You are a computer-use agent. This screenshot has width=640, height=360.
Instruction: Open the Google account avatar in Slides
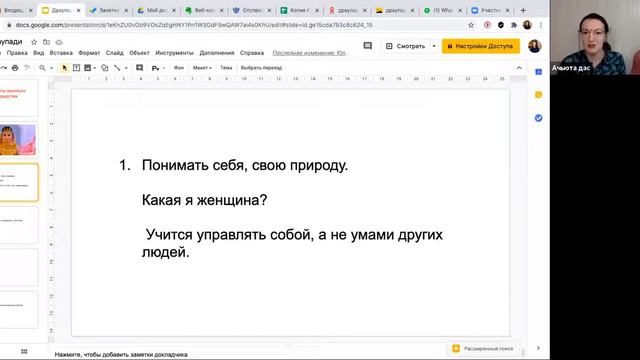pyautogui.click(x=535, y=46)
